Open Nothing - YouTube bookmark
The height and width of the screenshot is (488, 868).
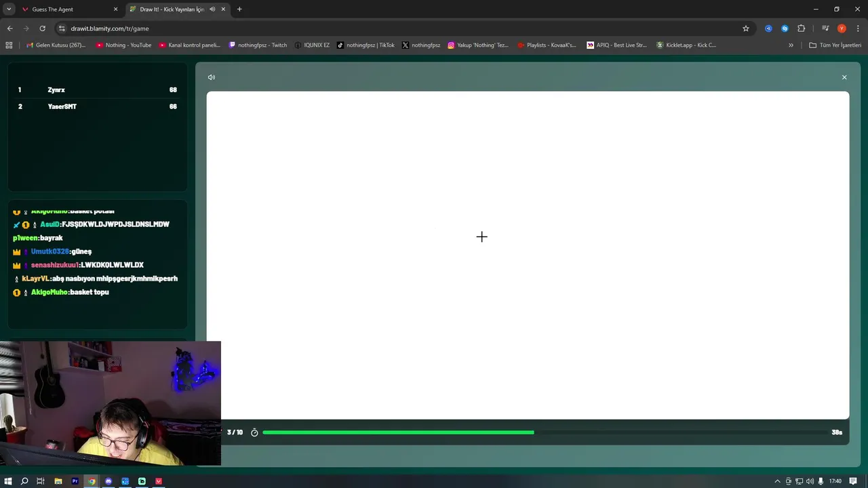[123, 45]
